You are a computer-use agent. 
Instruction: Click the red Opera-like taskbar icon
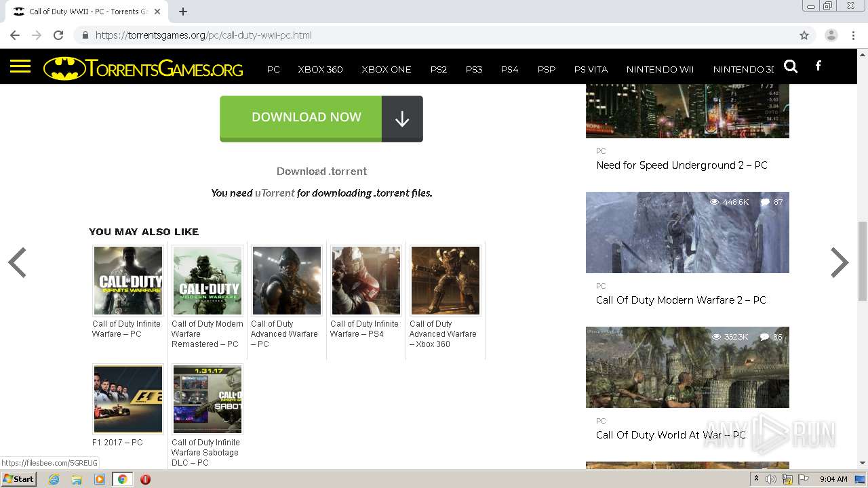coord(145,479)
